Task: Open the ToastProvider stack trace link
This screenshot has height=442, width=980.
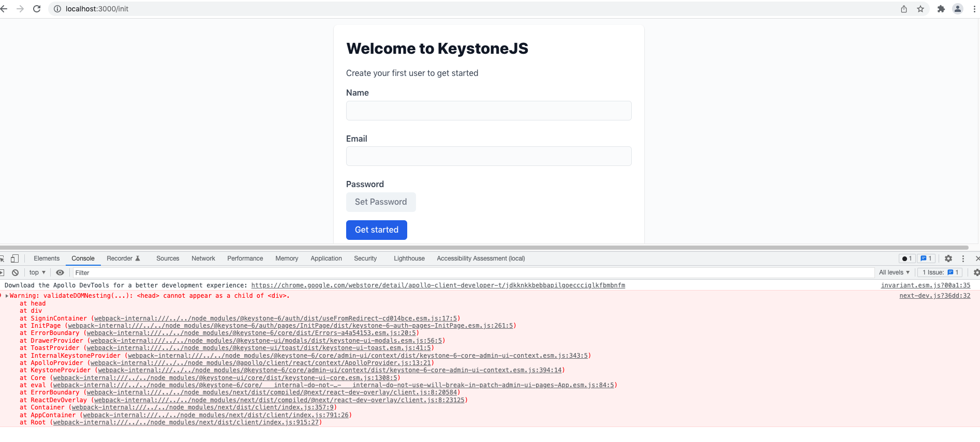Action: pyautogui.click(x=259, y=348)
